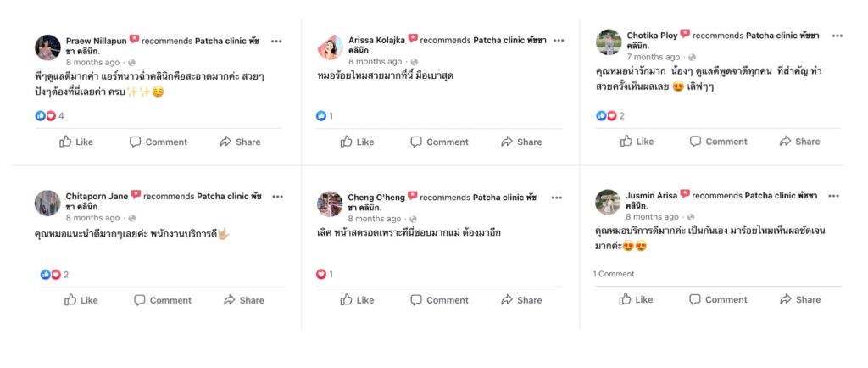868x368 pixels.
Task: Open Chotika Ploy's profile name link
Action: point(652,36)
